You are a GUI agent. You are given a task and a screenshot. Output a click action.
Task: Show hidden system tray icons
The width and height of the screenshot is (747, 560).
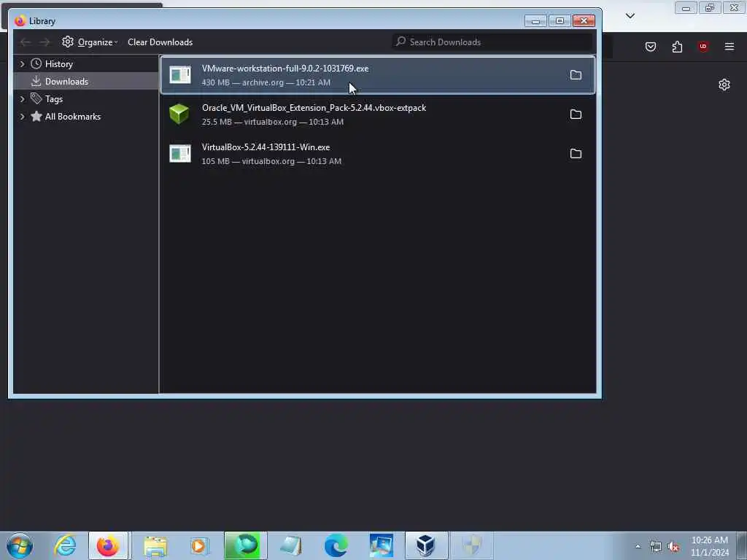coord(638,546)
